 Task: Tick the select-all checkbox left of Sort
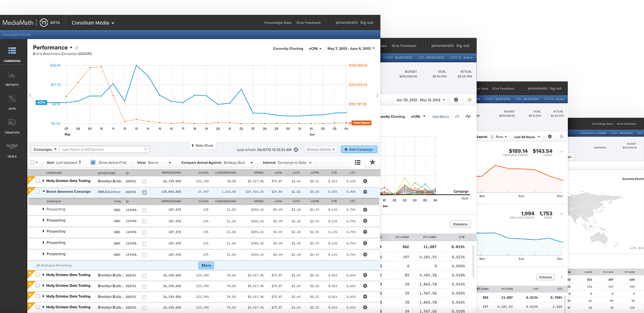point(33,163)
